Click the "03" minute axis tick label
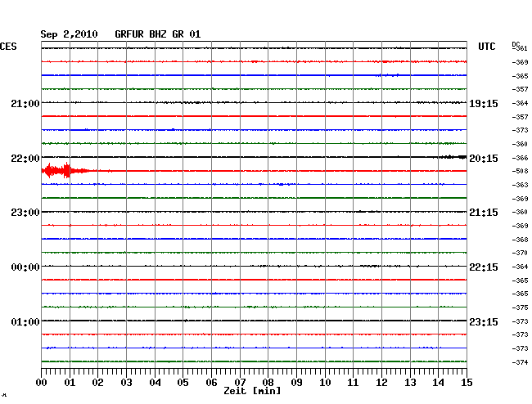The image size is (532, 404). tap(126, 383)
